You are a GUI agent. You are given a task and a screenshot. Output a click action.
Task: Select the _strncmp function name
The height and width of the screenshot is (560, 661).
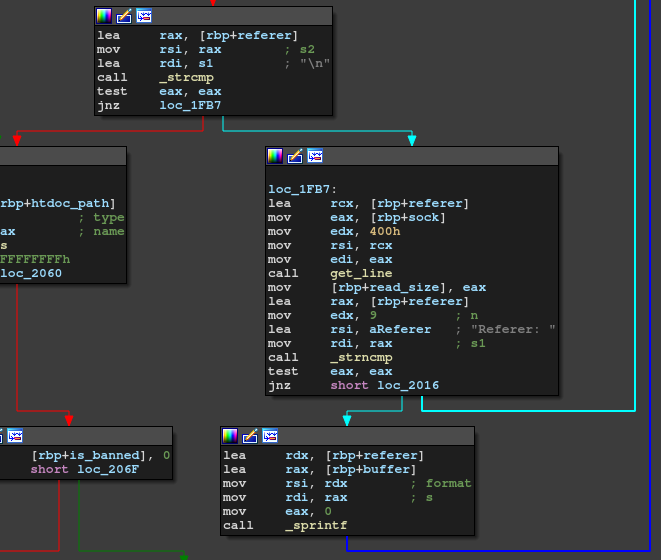(x=361, y=357)
